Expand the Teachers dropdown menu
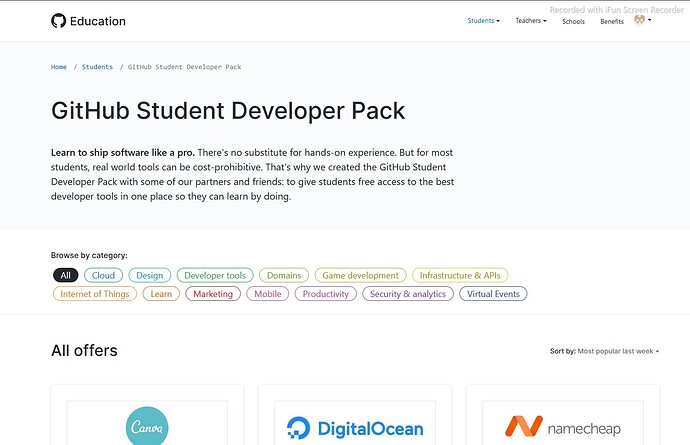Image resolution: width=690 pixels, height=445 pixels. [531, 21]
